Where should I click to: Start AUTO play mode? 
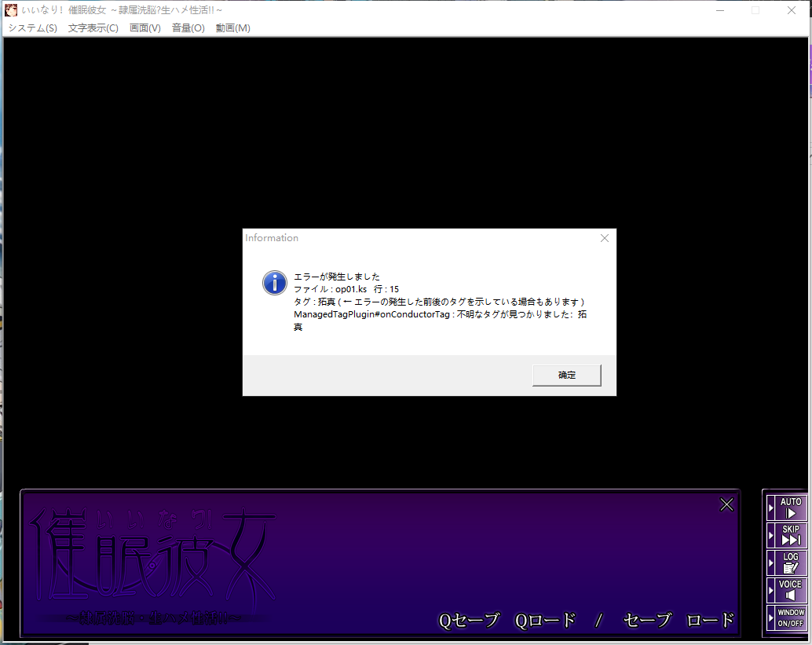point(791,508)
